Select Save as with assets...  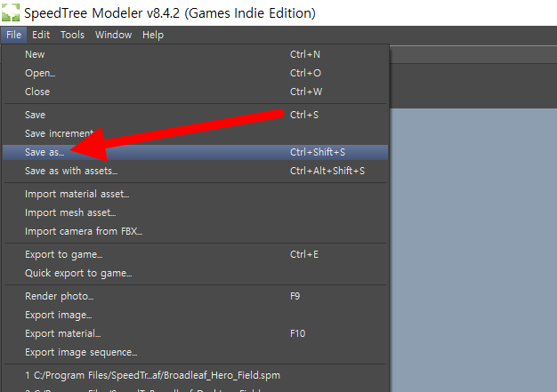[195, 171]
